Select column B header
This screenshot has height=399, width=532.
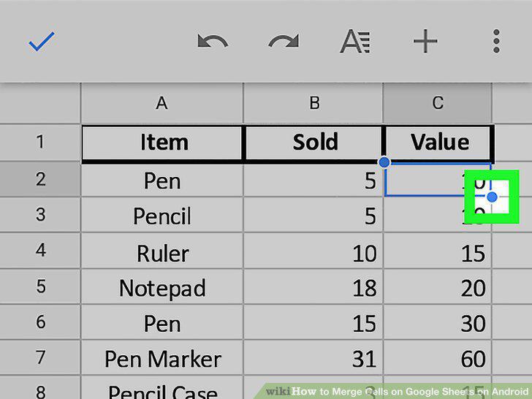(313, 103)
